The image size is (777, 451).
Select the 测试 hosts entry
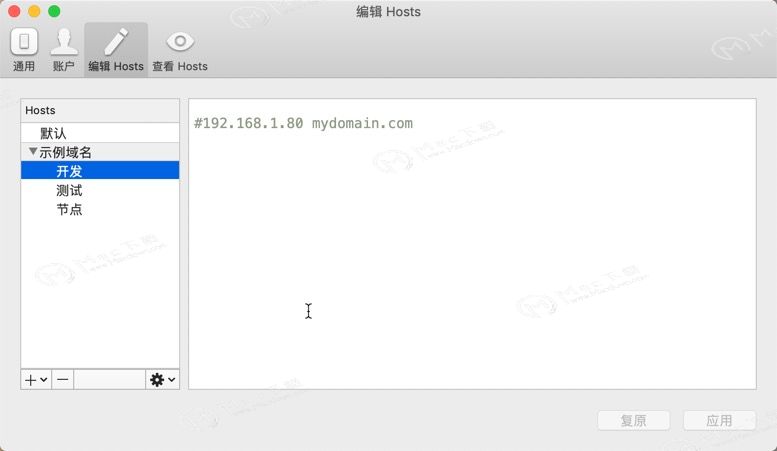point(100,190)
